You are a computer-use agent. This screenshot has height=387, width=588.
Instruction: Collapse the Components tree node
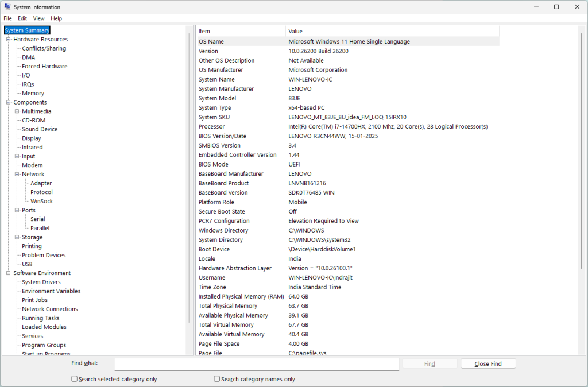click(8, 102)
